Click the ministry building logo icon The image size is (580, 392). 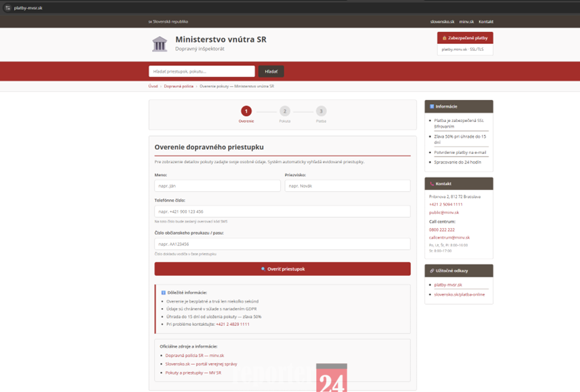[x=160, y=44]
